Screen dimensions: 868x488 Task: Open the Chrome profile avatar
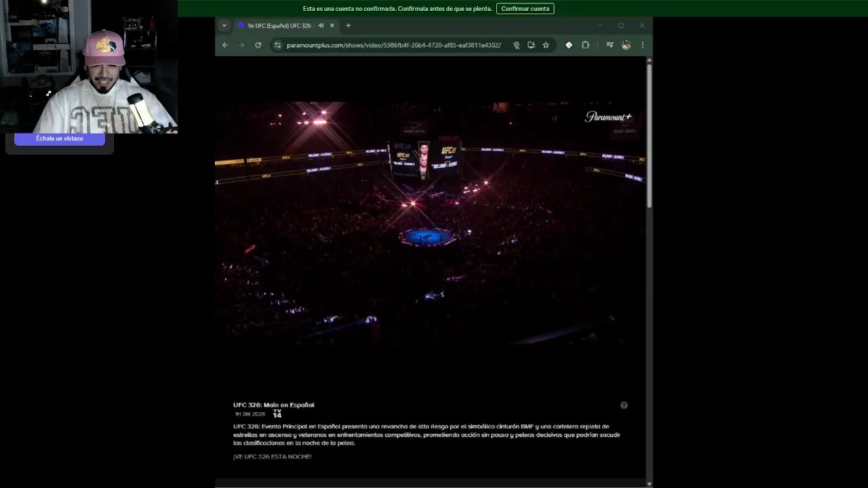(x=626, y=45)
